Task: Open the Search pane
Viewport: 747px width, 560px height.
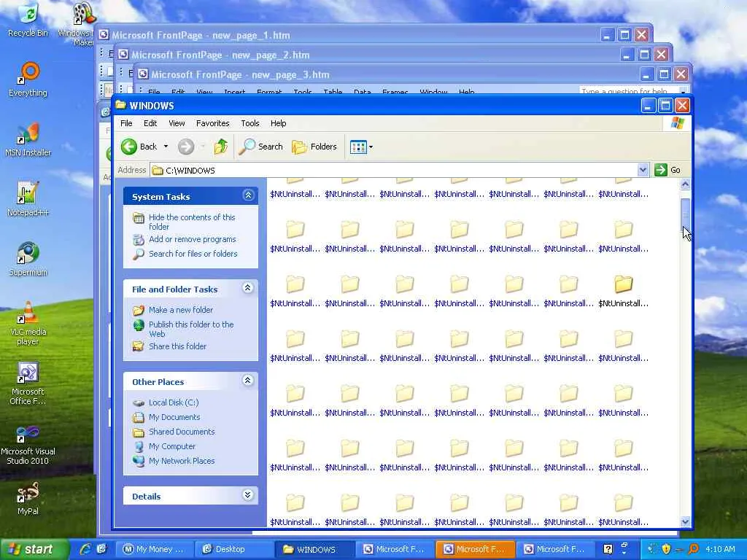Action: [260, 147]
